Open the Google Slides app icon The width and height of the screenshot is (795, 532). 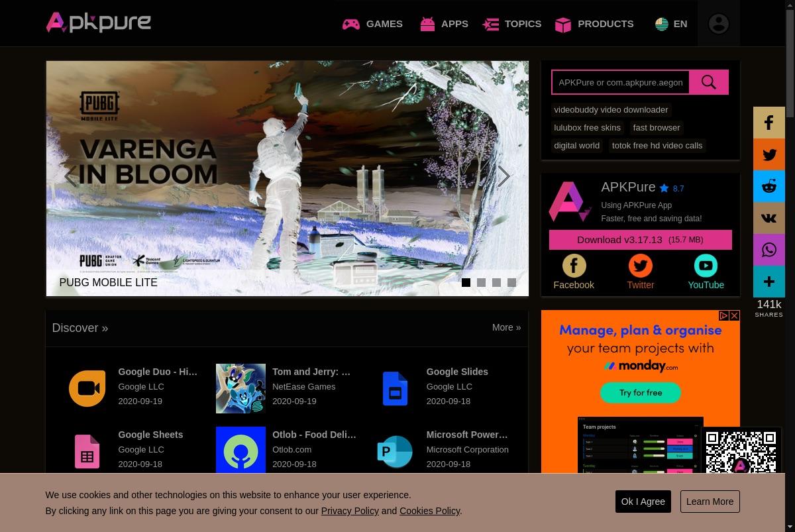395,388
